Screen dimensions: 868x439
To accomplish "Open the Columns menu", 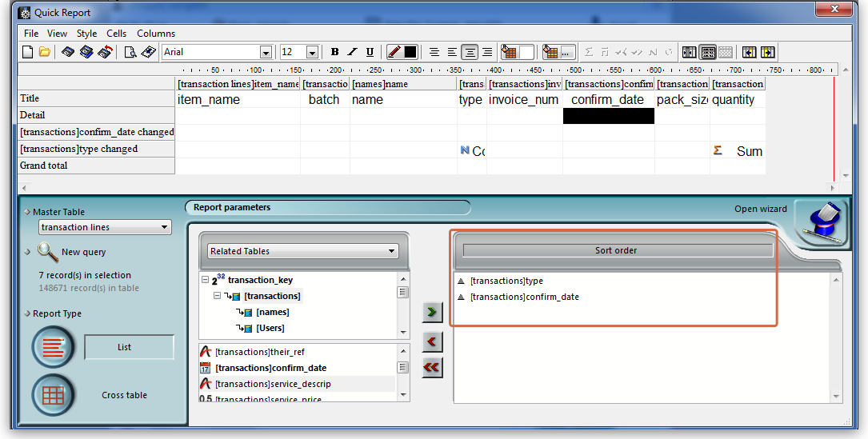I will [156, 34].
